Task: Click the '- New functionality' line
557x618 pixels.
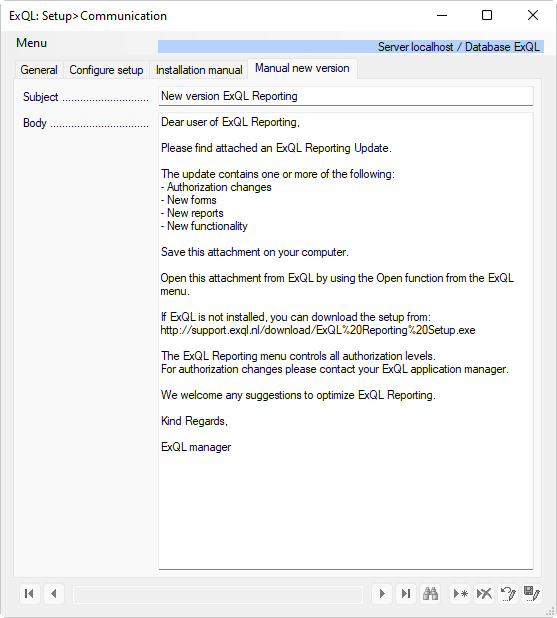Action: (x=204, y=226)
